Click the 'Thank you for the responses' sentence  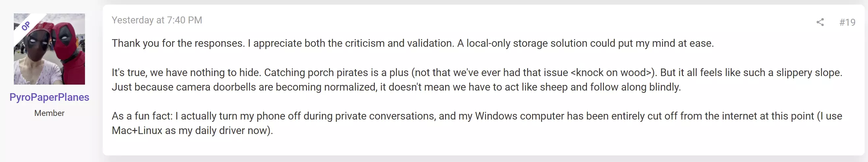178,43
